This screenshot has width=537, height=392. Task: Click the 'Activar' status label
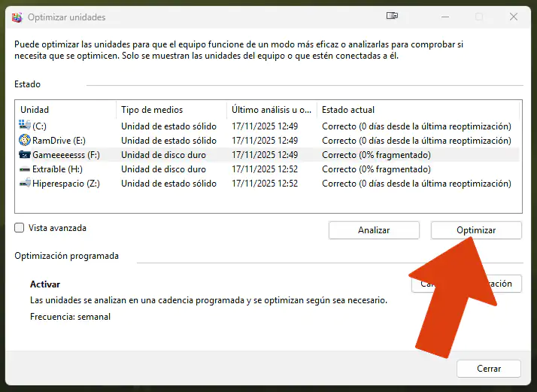pos(45,284)
